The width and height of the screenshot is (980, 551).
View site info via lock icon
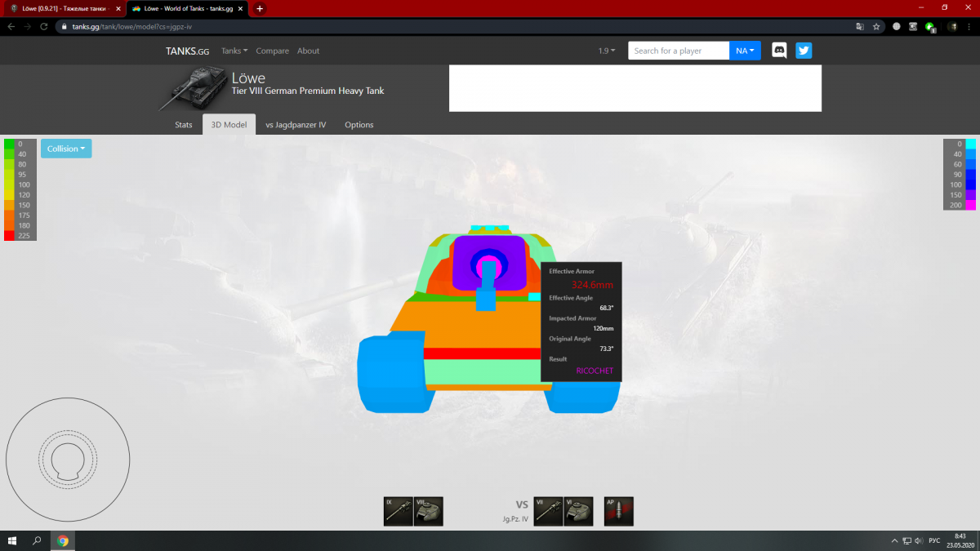point(65,26)
